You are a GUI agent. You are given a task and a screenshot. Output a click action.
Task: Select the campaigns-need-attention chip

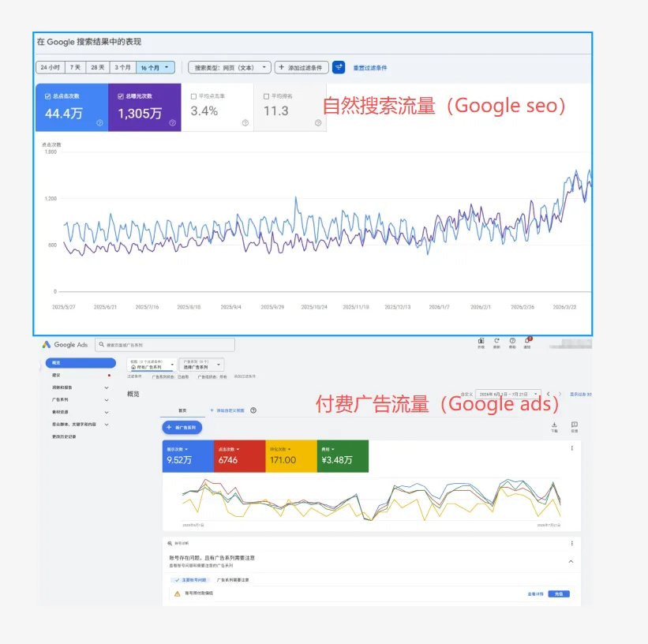(233, 580)
